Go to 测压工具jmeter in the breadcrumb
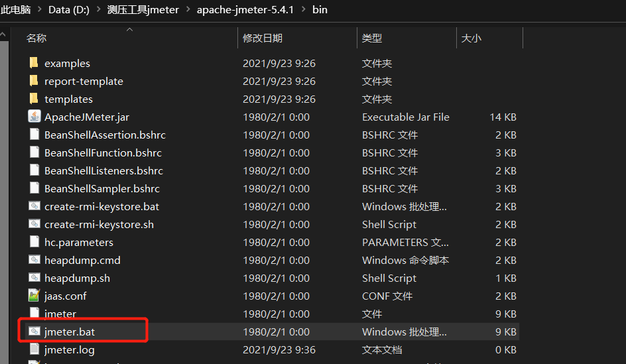This screenshot has width=626, height=364. 143,9
